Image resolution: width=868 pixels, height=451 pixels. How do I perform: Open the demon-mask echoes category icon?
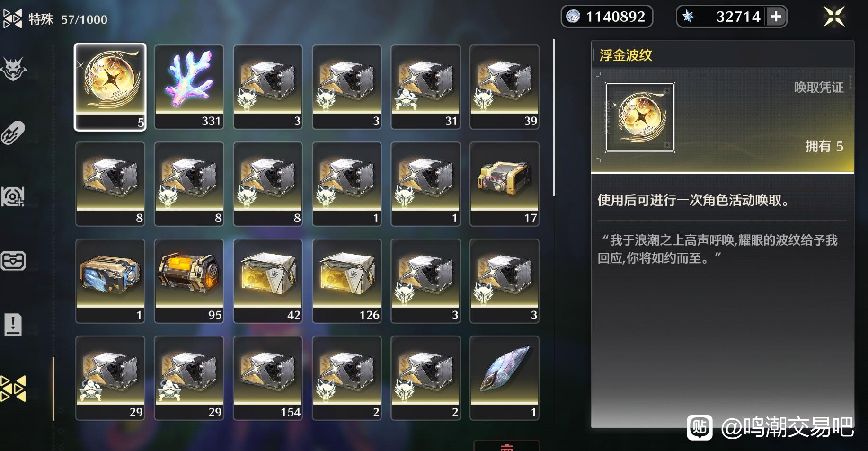pos(13,69)
